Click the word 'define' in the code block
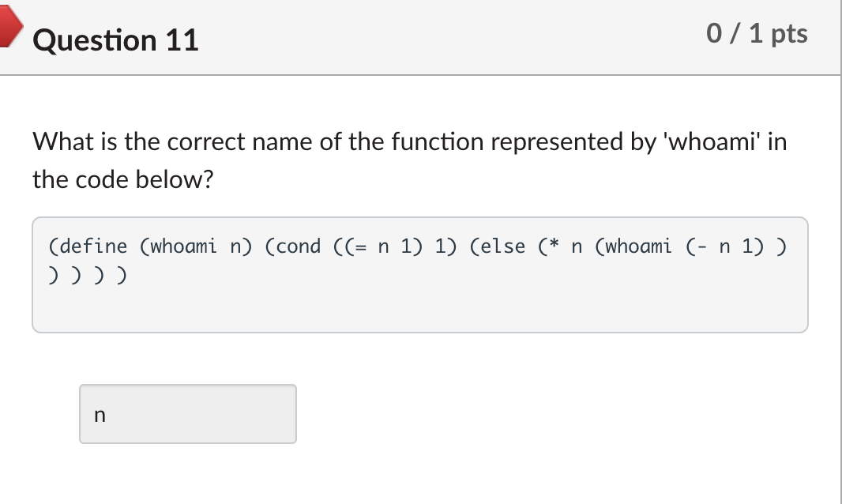This screenshot has width=842, height=504. click(x=93, y=246)
